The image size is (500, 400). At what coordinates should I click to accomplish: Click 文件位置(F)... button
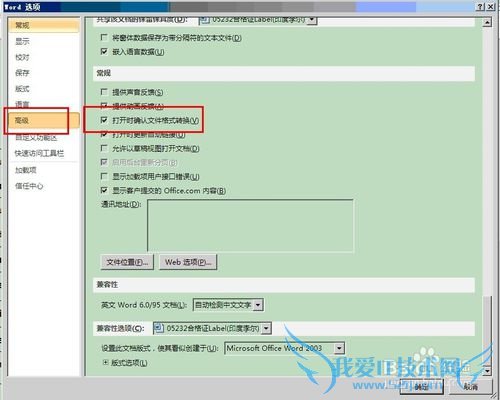coord(127,262)
